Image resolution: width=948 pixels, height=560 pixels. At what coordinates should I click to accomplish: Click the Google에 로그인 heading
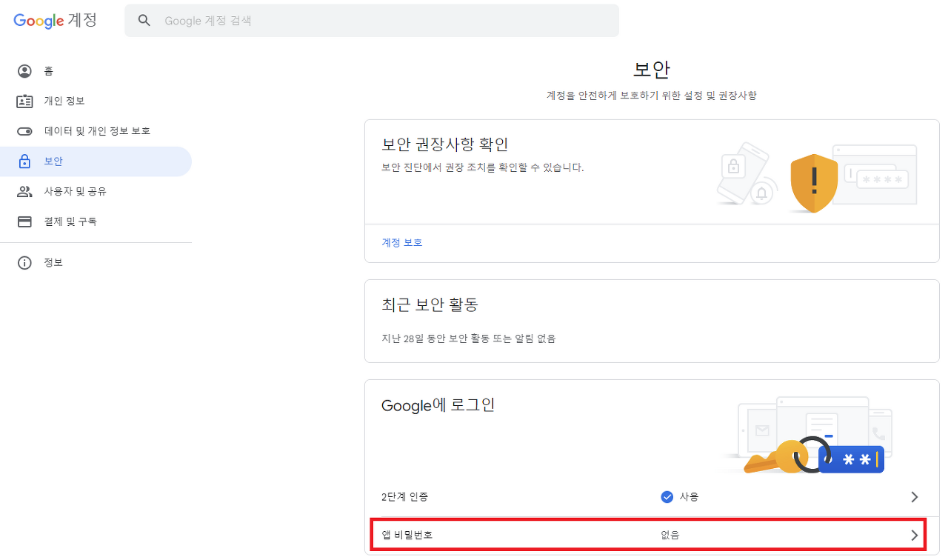point(438,406)
